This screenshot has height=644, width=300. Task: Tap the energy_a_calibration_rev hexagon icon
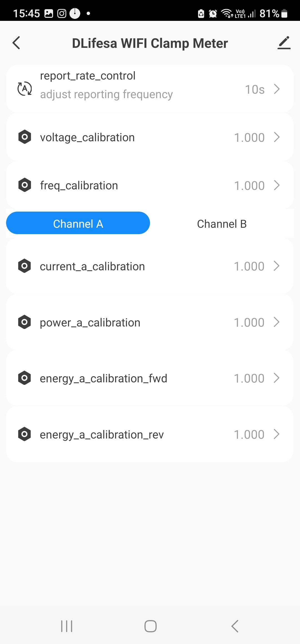(24, 434)
